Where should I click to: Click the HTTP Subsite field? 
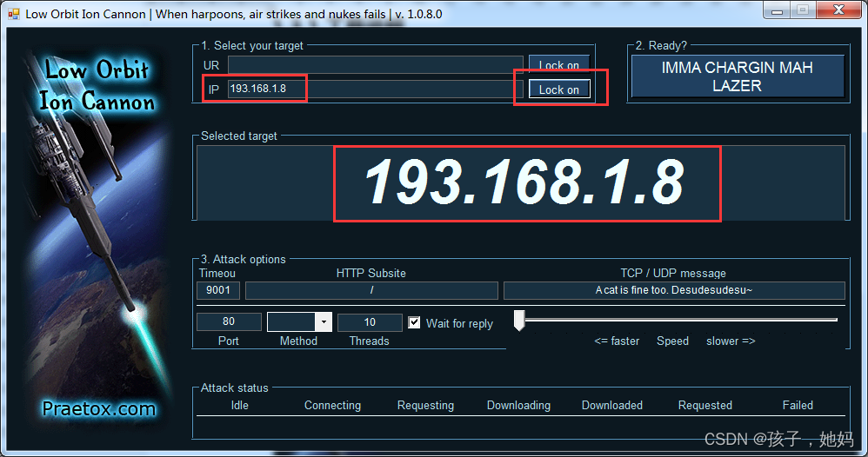(x=371, y=290)
